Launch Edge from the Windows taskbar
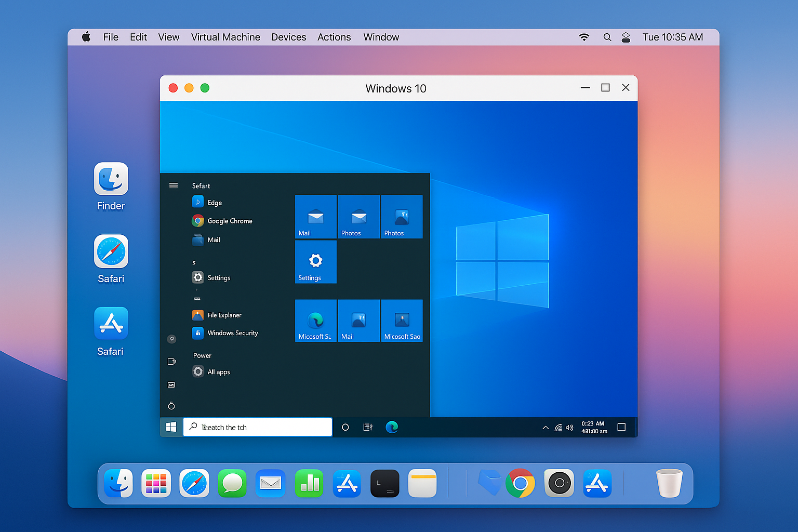Image resolution: width=798 pixels, height=532 pixels. pyautogui.click(x=392, y=427)
